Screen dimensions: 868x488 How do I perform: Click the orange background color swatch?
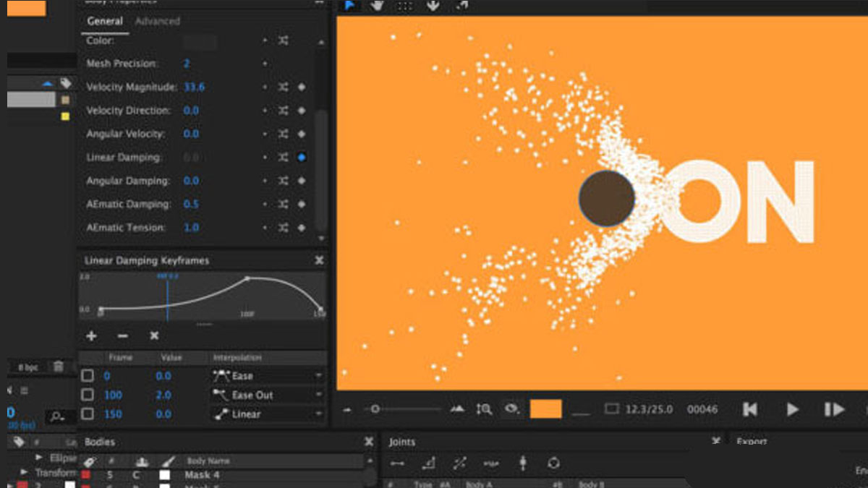pyautogui.click(x=545, y=409)
